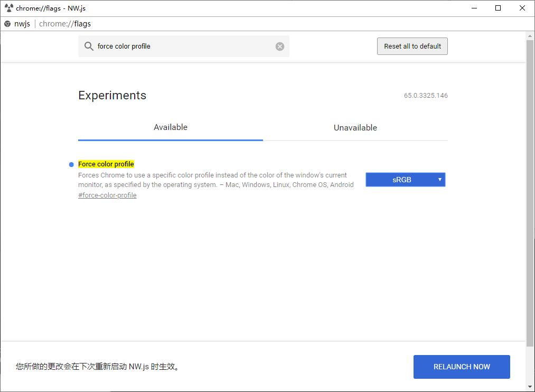Click the Force color profile description text
The height and width of the screenshot is (392, 535).
click(x=216, y=180)
